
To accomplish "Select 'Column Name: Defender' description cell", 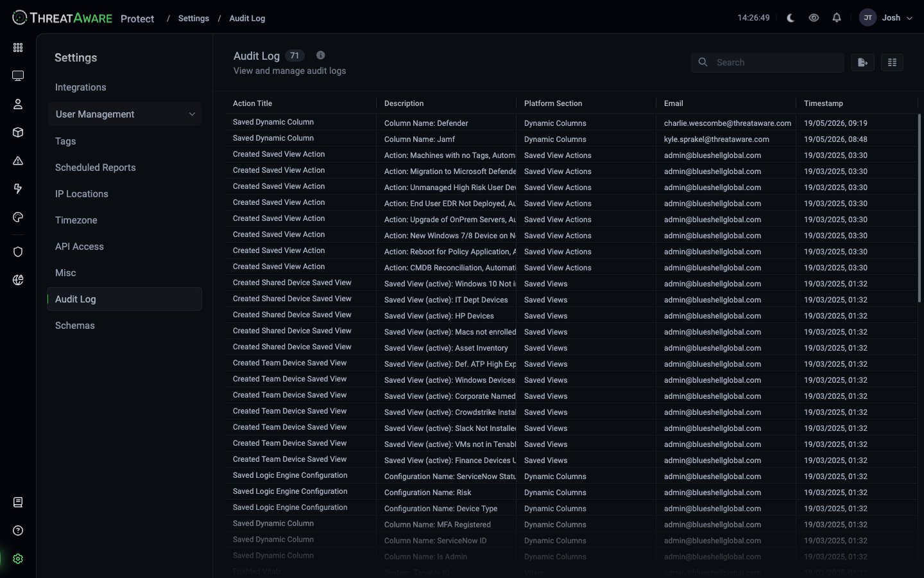I will click(x=446, y=123).
